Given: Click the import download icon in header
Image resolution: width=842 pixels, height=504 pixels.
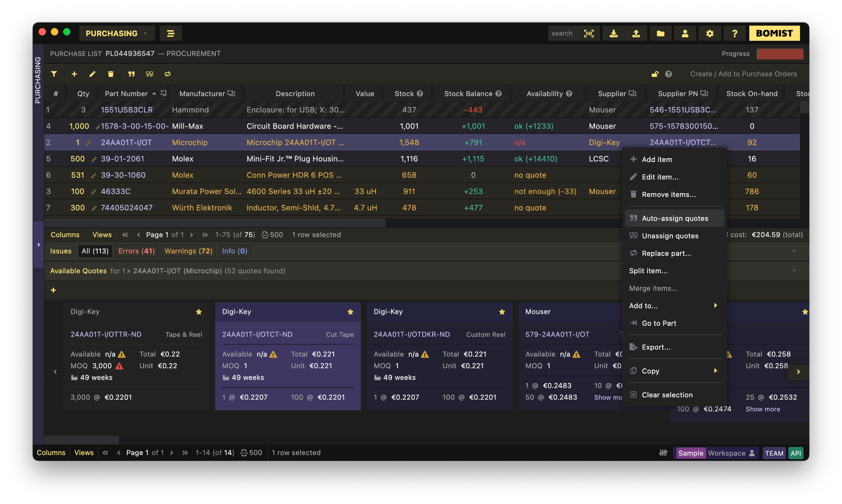Looking at the screenshot, I should tap(613, 33).
